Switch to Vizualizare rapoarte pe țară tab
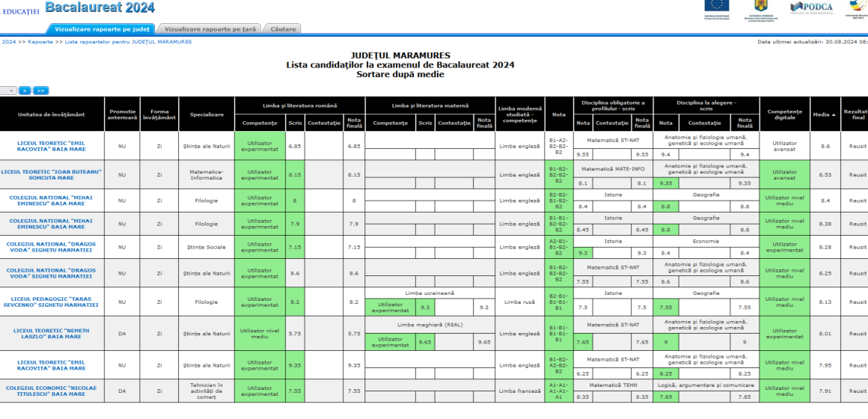The image size is (868, 419). (210, 28)
